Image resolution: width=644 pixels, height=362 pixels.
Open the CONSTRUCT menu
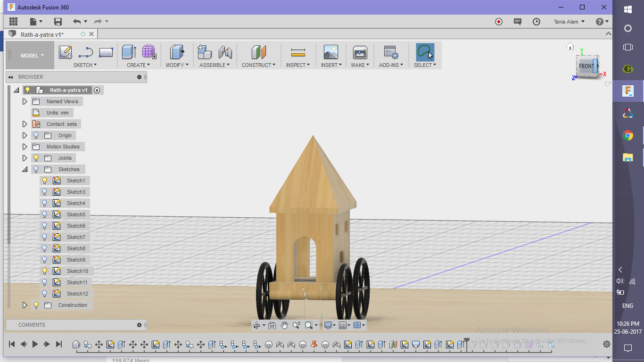pyautogui.click(x=258, y=65)
